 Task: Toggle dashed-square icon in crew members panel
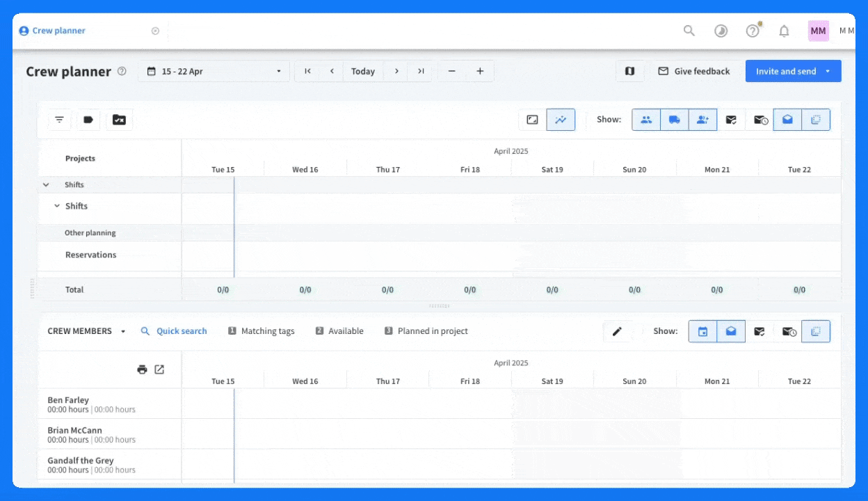(816, 331)
